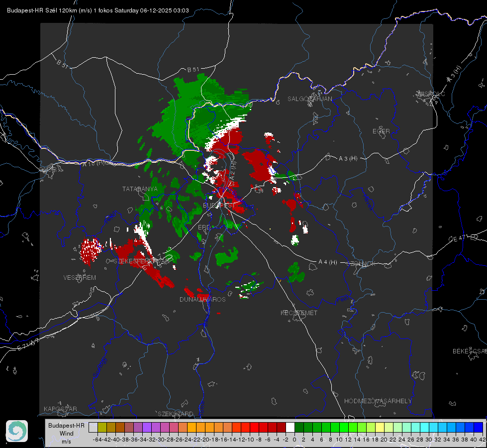Viewport: 487px width, 448px height.
Task: Select the Fejér county label
Action: [x=111, y=218]
